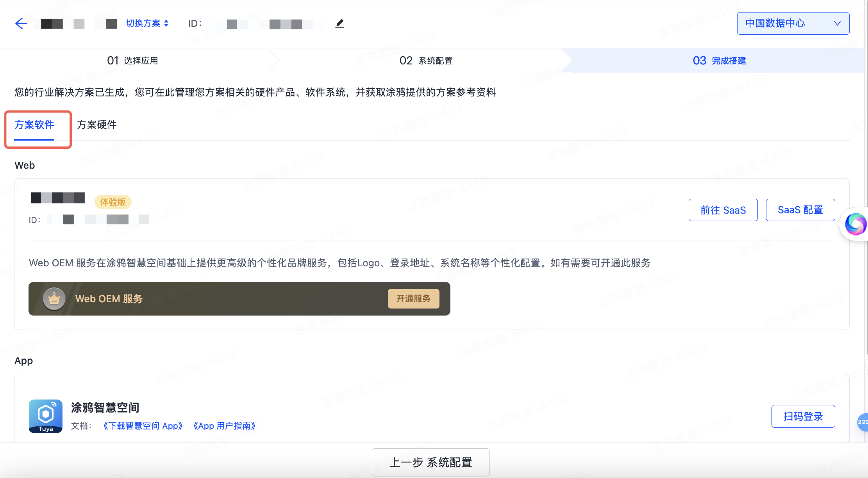
Task: Click 开通服务 to enable Web OEM
Action: pyautogui.click(x=414, y=299)
